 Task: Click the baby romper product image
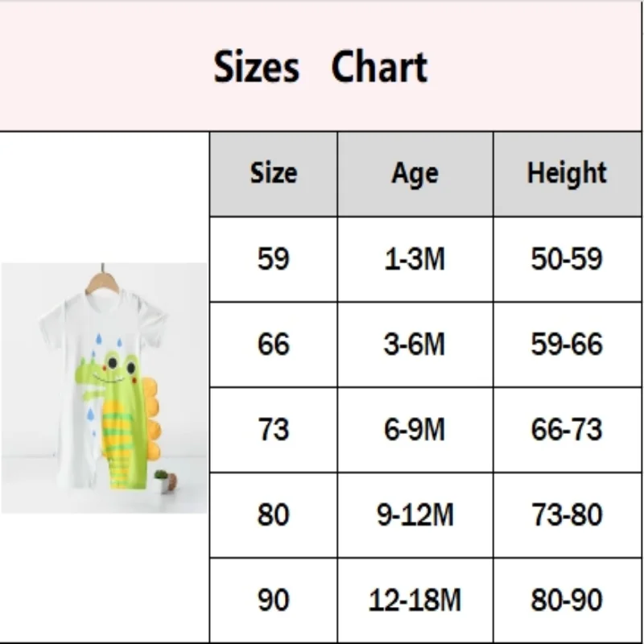tap(105, 388)
